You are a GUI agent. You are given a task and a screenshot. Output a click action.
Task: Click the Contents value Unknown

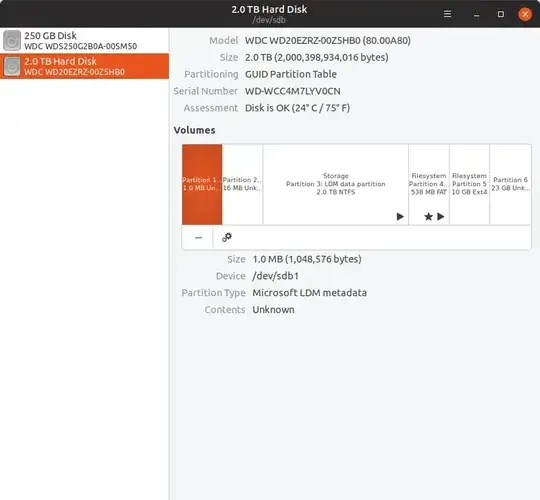coord(273,310)
